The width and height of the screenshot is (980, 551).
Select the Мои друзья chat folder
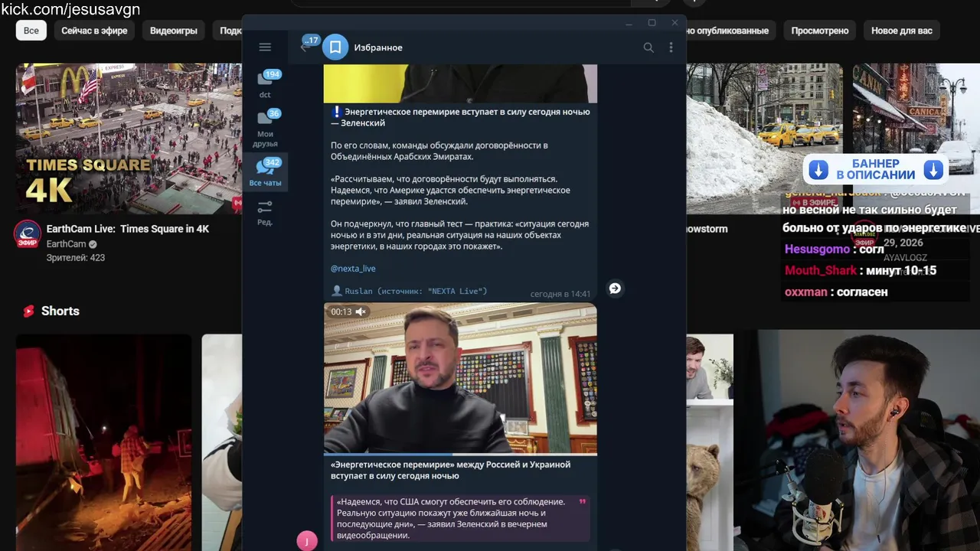click(265, 129)
